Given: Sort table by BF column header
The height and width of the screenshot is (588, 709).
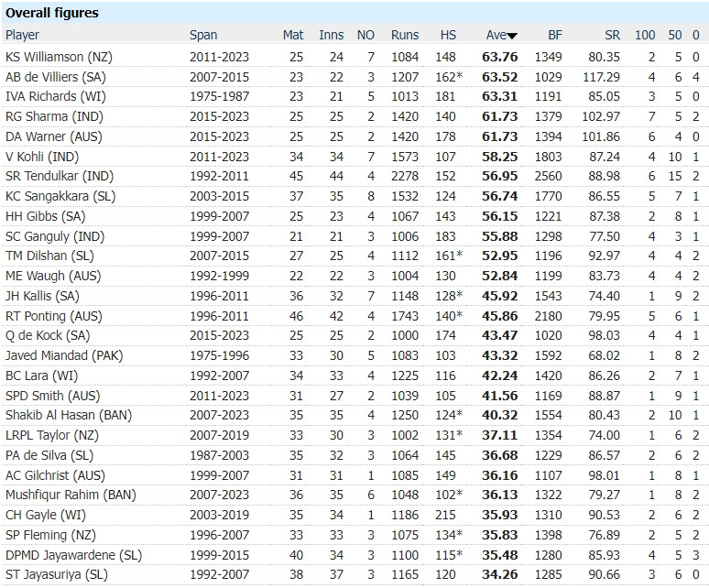Looking at the screenshot, I should coord(555,35).
